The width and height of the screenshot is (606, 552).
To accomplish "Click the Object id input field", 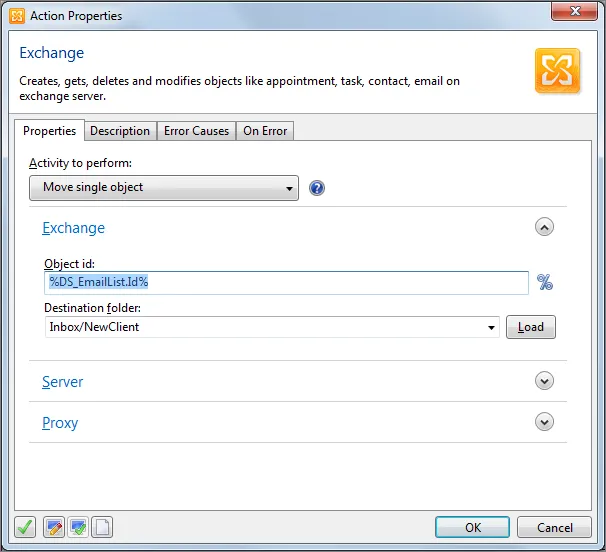I will coord(286,283).
